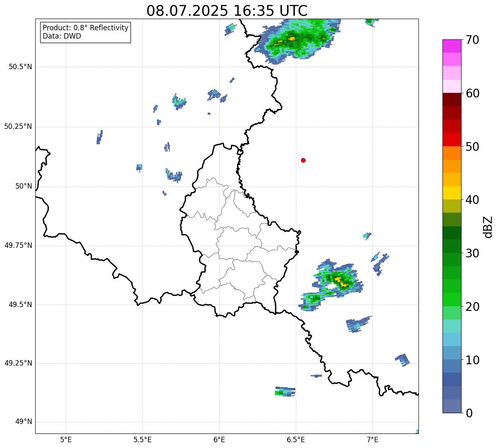Click the 6.5°E longitude label
The image size is (498, 448).
296,439
